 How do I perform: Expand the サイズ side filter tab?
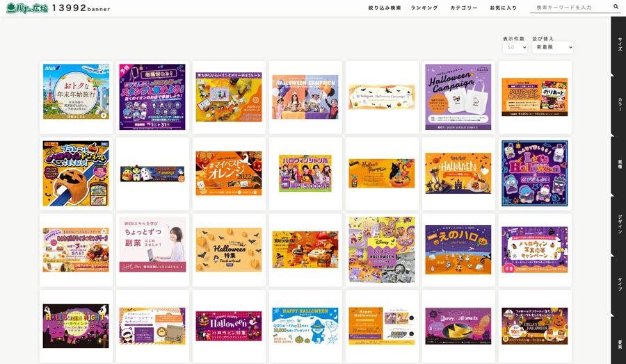click(x=620, y=44)
